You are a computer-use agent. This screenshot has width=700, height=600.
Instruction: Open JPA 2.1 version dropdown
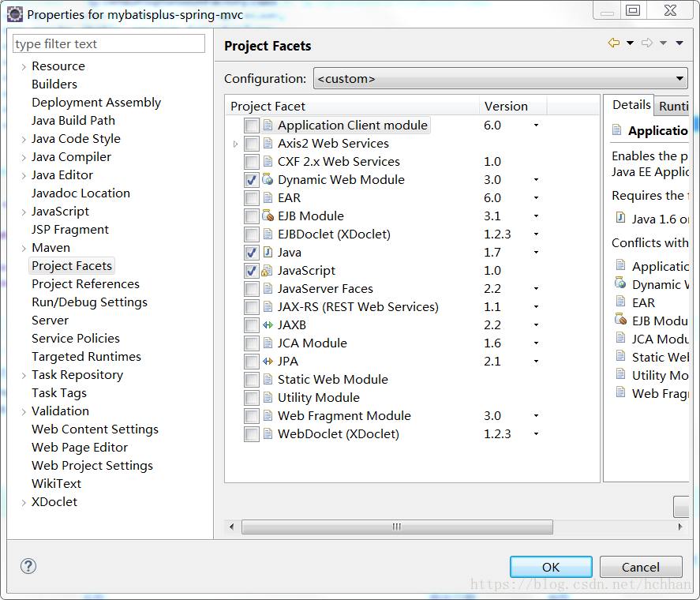click(x=536, y=362)
